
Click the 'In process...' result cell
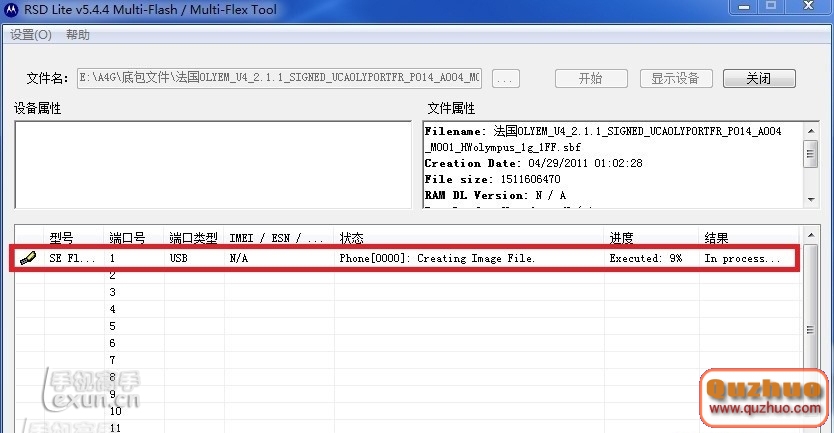coord(743,259)
